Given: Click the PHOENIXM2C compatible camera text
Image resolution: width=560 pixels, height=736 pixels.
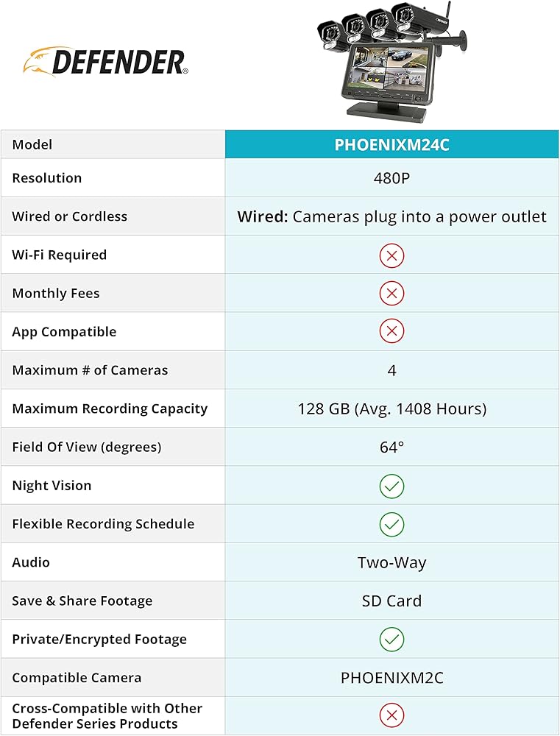Looking at the screenshot, I should pyautogui.click(x=391, y=678).
